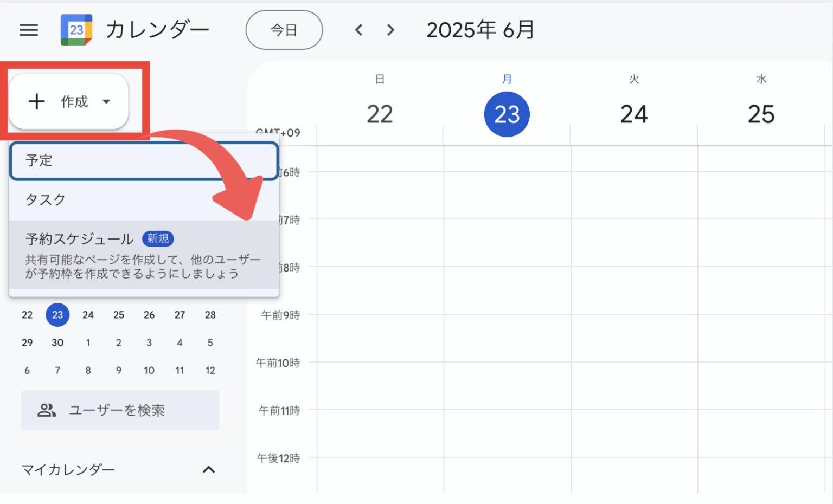833x504 pixels.
Task: Click the people icon in user search
Action: click(47, 410)
